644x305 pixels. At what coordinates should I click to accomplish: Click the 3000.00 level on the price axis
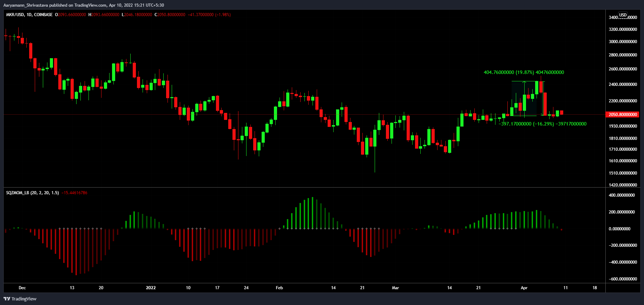pos(623,42)
